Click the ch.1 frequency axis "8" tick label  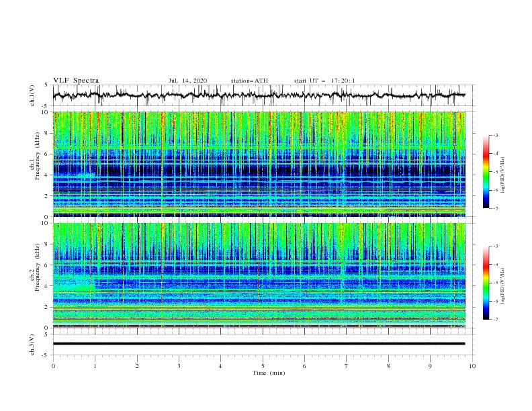point(47,133)
